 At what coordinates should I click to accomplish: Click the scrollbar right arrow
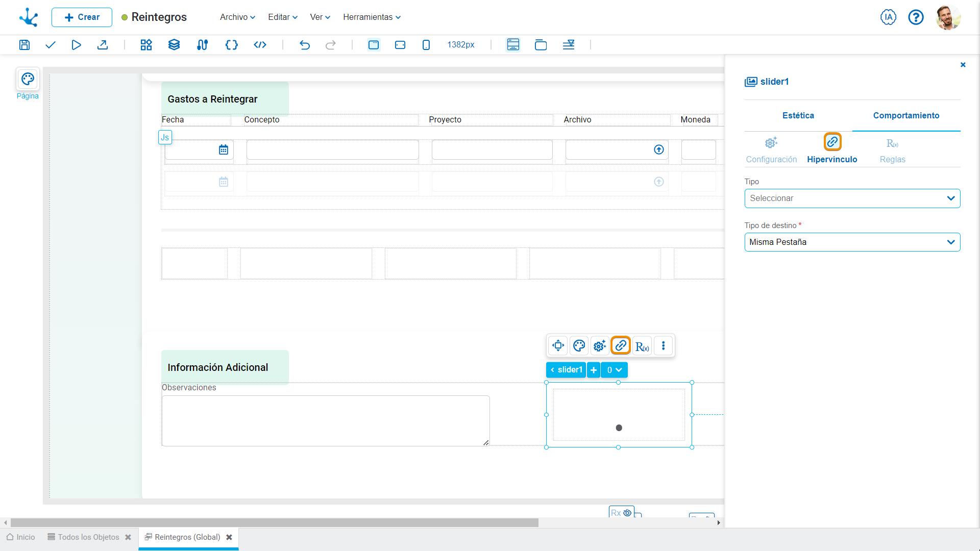(719, 523)
